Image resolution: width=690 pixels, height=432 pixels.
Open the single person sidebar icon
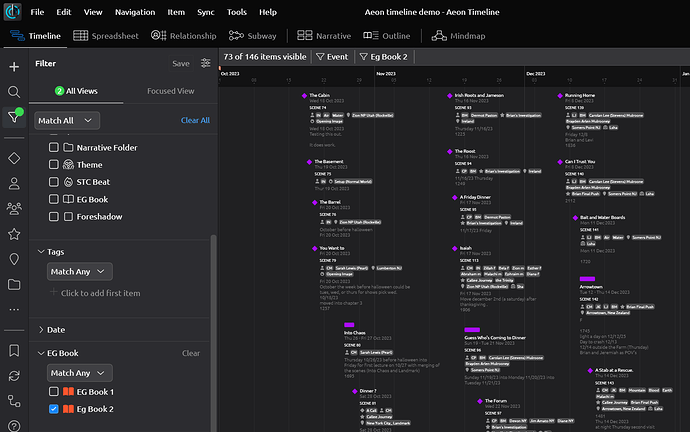pyautogui.click(x=14, y=183)
